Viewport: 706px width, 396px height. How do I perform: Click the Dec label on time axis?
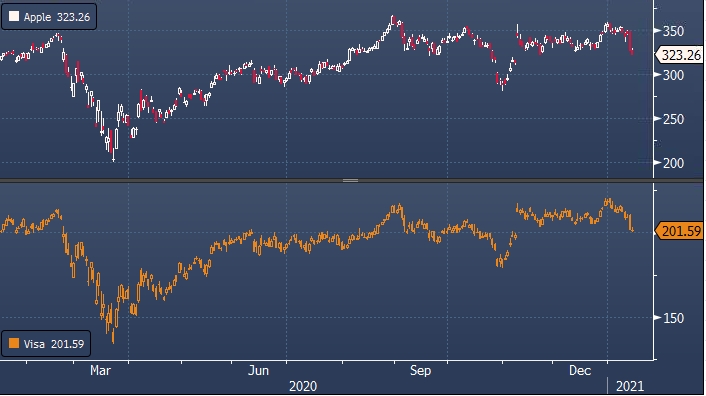coord(580,370)
